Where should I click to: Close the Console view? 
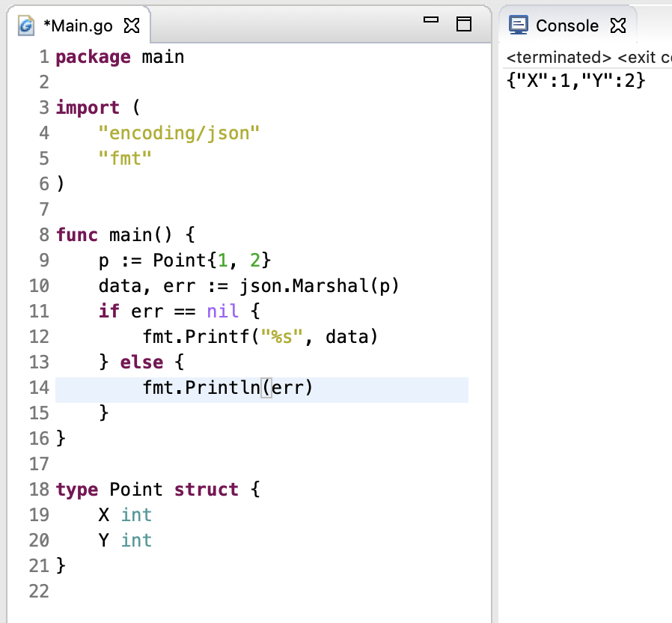(617, 26)
